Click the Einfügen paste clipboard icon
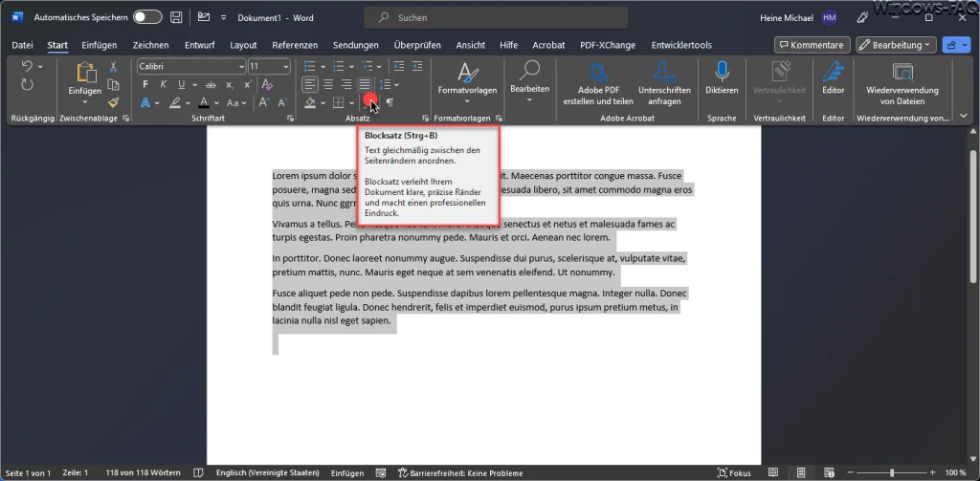 pyautogui.click(x=85, y=73)
